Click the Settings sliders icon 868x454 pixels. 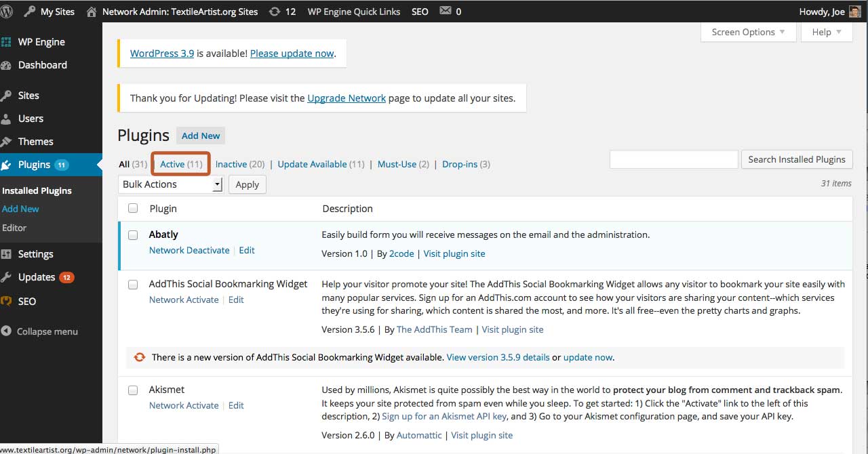pyautogui.click(x=6, y=254)
